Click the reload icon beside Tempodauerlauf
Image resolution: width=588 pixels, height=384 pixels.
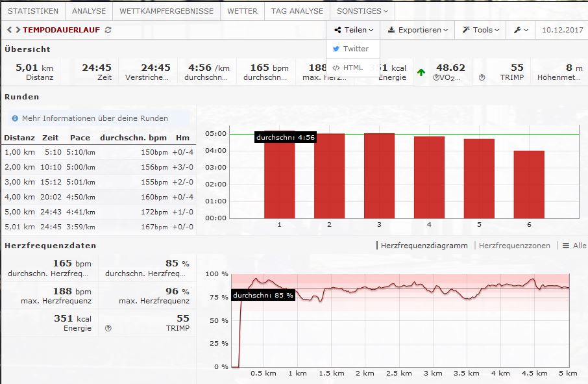pos(108,30)
